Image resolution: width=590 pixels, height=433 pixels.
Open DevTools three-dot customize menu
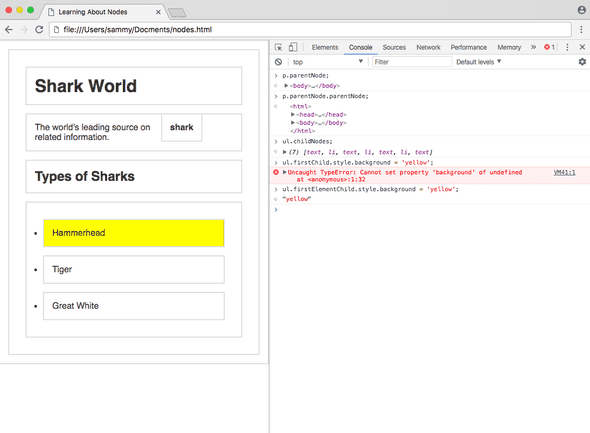[567, 47]
